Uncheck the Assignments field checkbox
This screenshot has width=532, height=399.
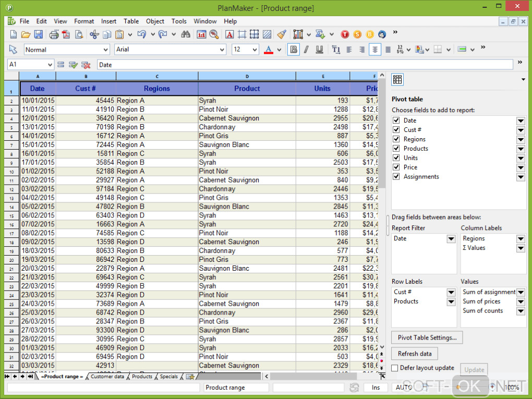pyautogui.click(x=396, y=177)
